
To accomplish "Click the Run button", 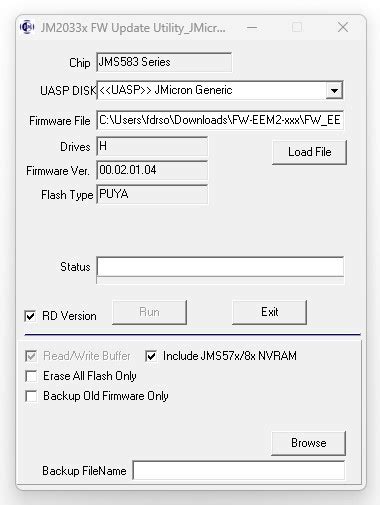I will [x=149, y=312].
